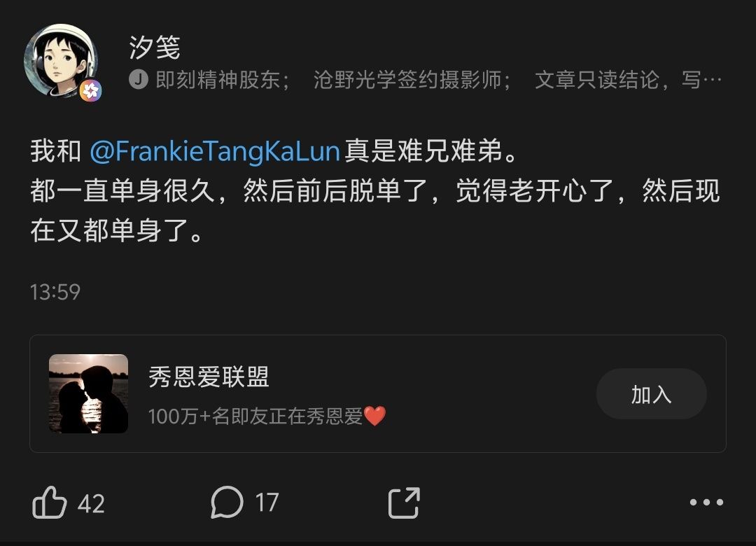Screen dimensions: 756x546
Task: Tap the J badge in user bio
Action: tap(138, 80)
